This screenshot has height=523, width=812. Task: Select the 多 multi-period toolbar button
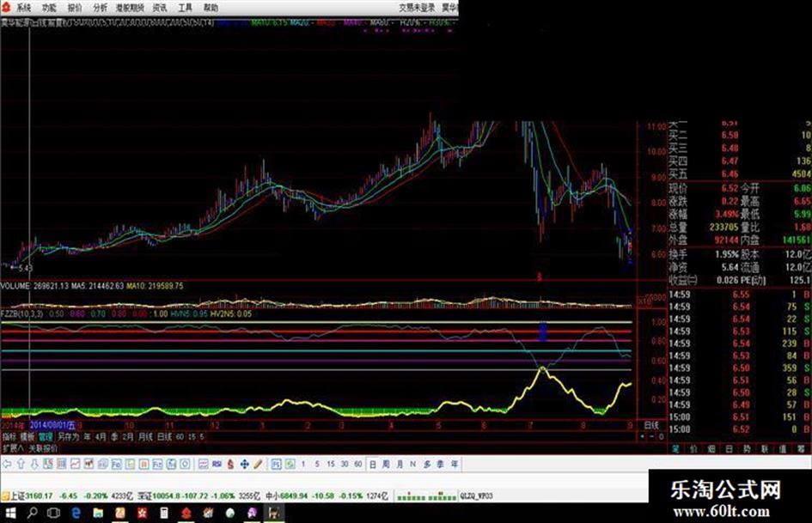click(427, 464)
